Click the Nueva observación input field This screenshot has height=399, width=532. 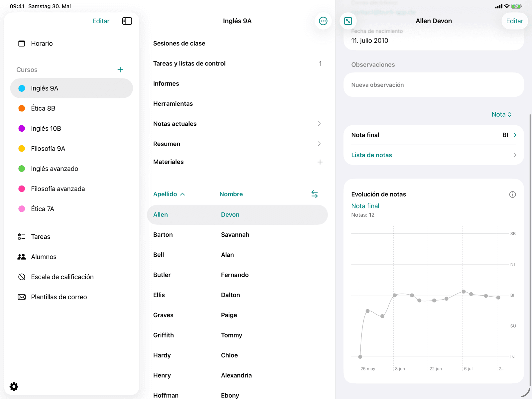pyautogui.click(x=434, y=85)
